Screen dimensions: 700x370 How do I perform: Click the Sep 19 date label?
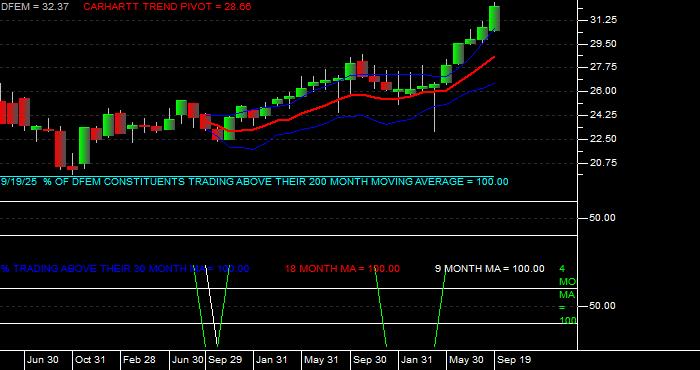514,360
